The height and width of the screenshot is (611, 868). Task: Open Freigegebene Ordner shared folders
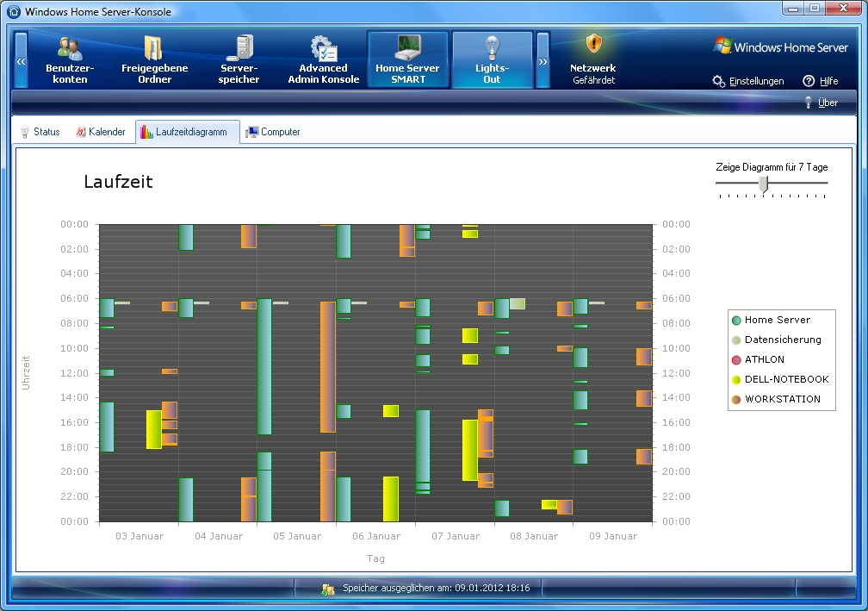[x=154, y=59]
